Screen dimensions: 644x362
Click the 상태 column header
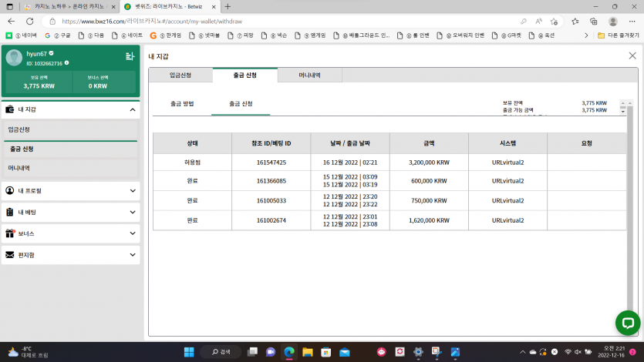192,143
